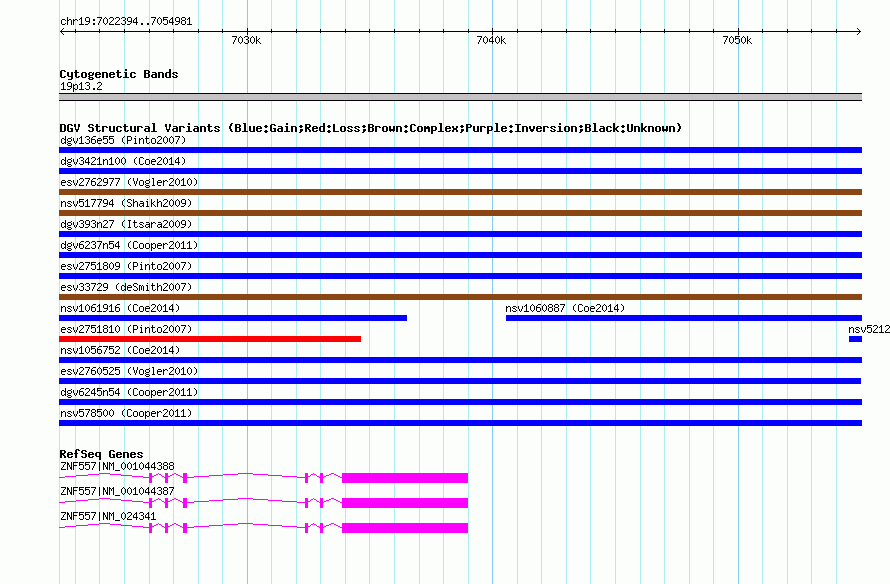Click the small nsv5212 blue bar
The image size is (890, 584).
tap(855, 339)
